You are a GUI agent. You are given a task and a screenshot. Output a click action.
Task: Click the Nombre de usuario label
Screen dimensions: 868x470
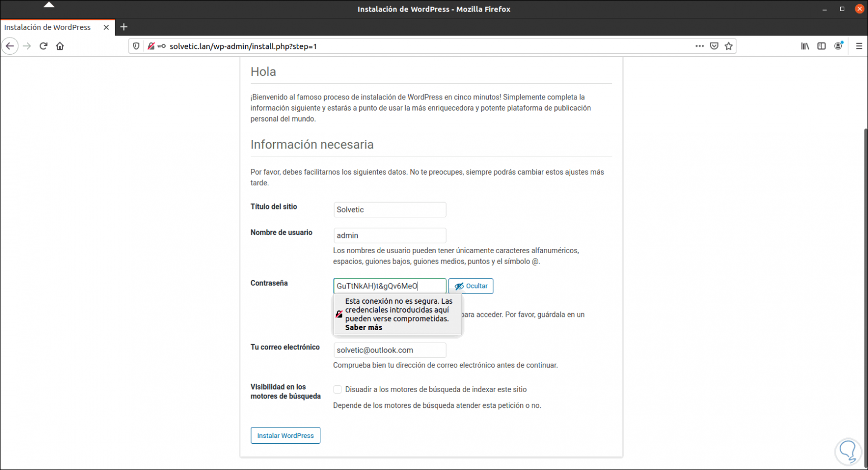click(281, 233)
